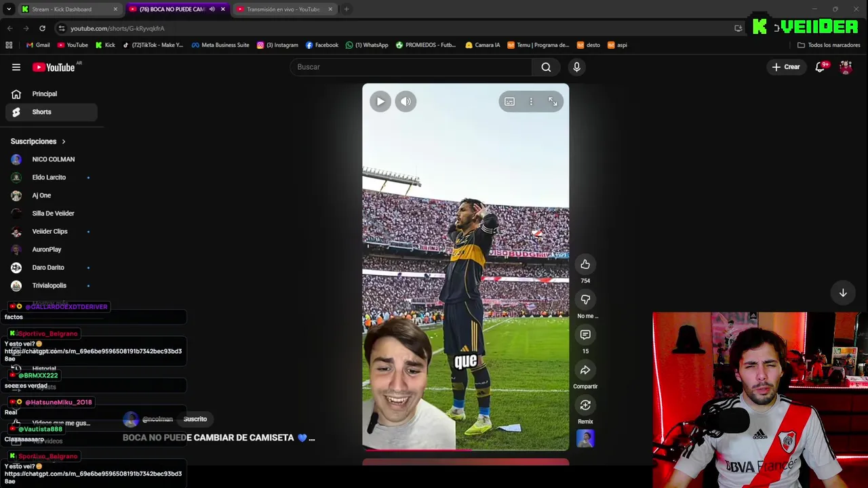Open Facebook bookmark

(x=322, y=45)
